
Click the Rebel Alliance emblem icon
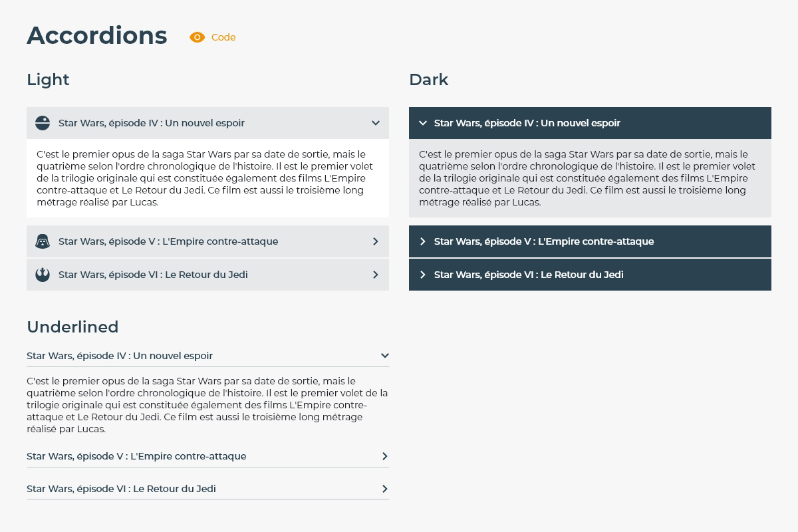pyautogui.click(x=43, y=275)
